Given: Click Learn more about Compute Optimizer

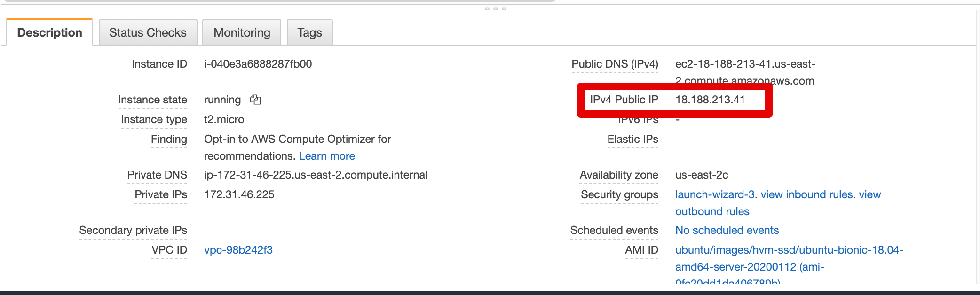Looking at the screenshot, I should click(x=326, y=155).
